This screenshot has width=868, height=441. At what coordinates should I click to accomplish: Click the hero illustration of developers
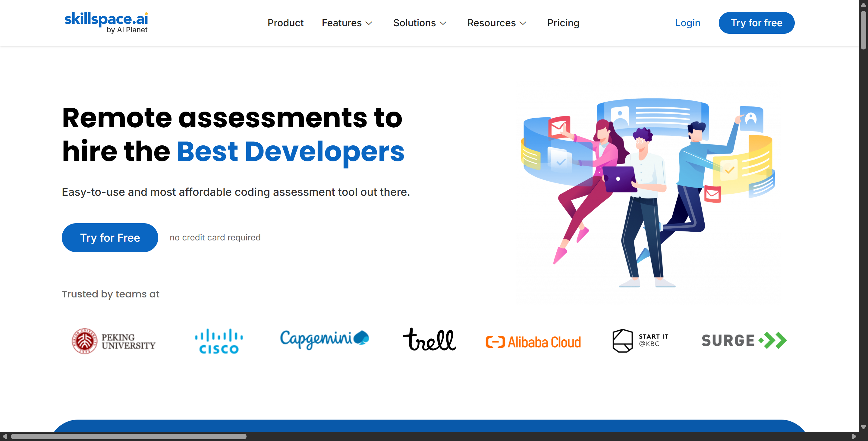tap(648, 193)
